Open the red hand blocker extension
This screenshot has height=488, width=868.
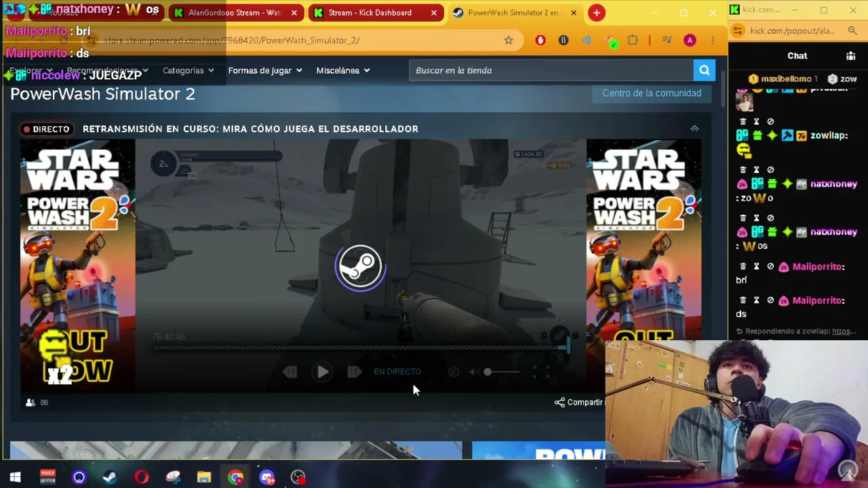(x=540, y=41)
